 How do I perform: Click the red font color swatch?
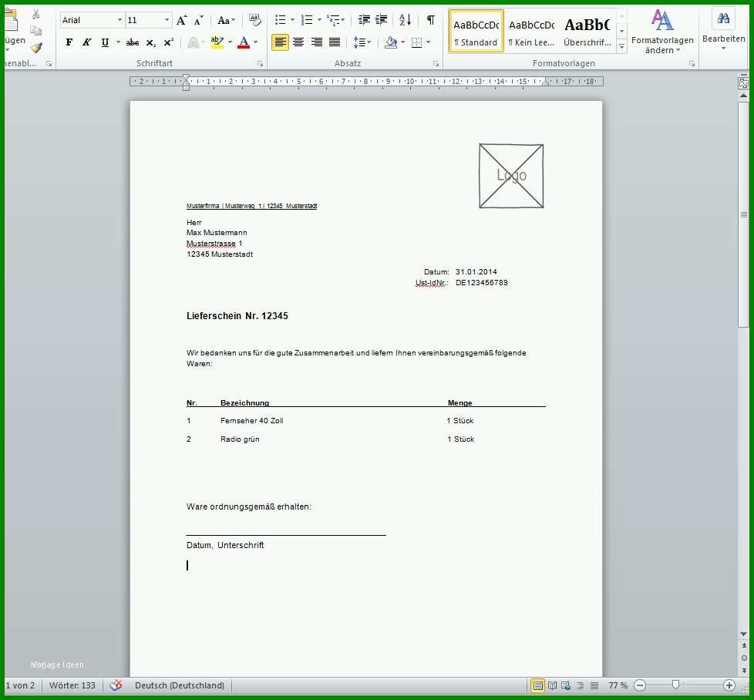pos(244,42)
